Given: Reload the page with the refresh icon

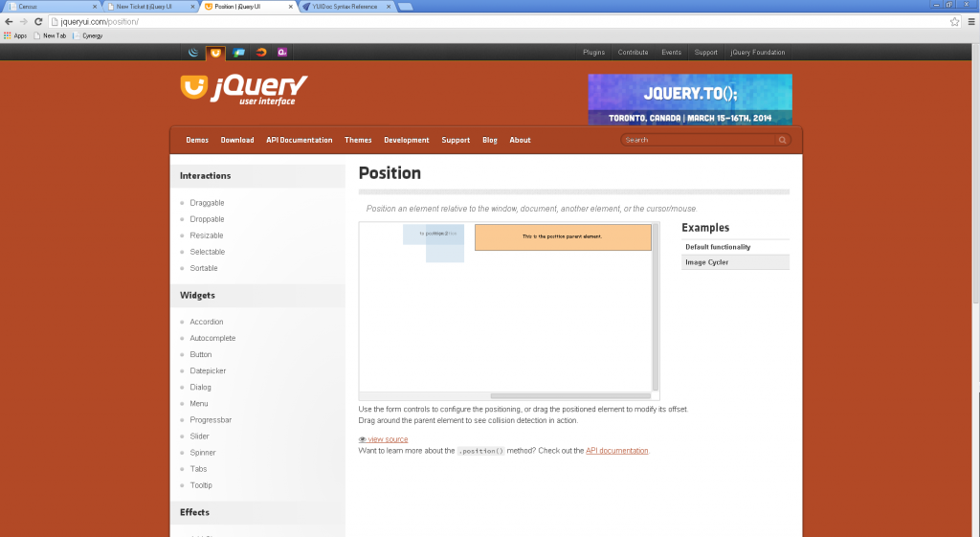Looking at the screenshot, I should point(37,21).
